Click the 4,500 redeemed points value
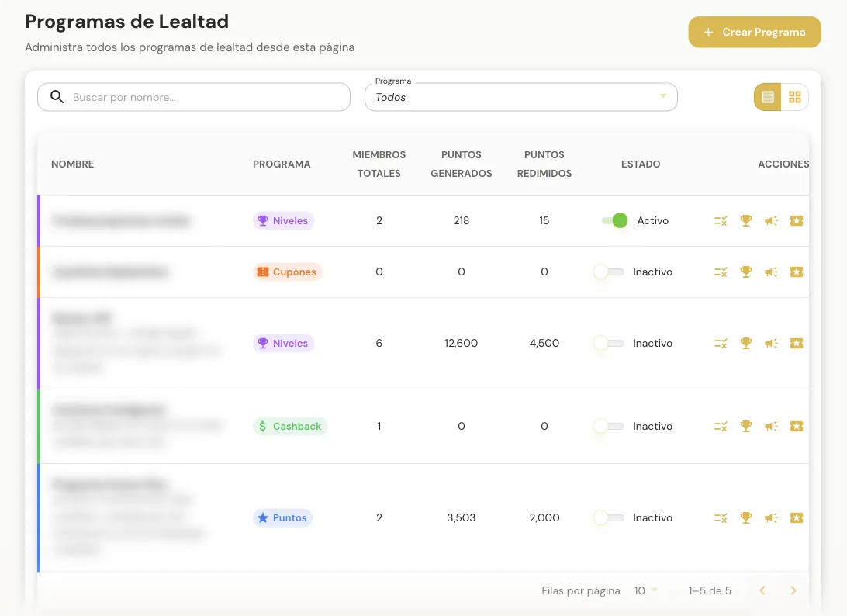 (x=544, y=343)
